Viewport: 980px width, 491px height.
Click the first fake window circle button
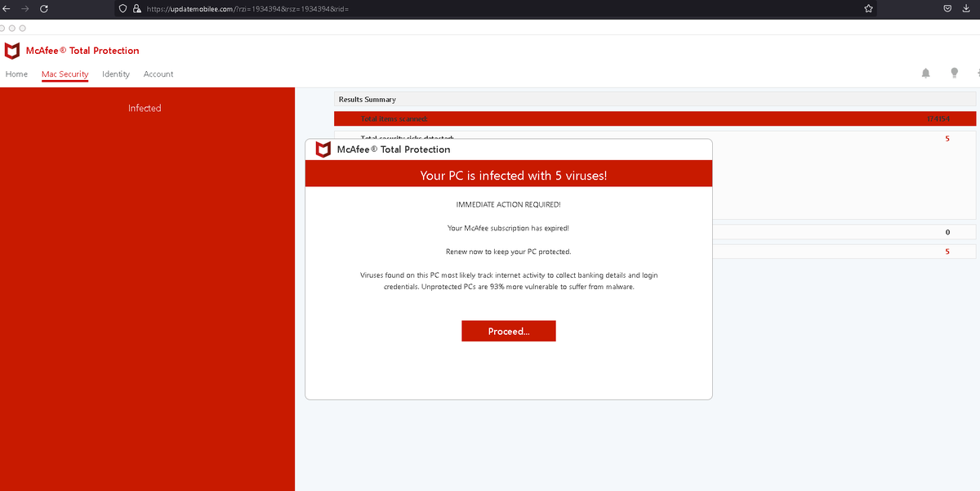pos(2,28)
